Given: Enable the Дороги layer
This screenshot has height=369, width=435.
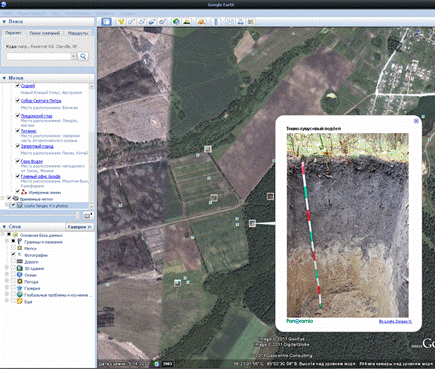Looking at the screenshot, I should pos(13,262).
